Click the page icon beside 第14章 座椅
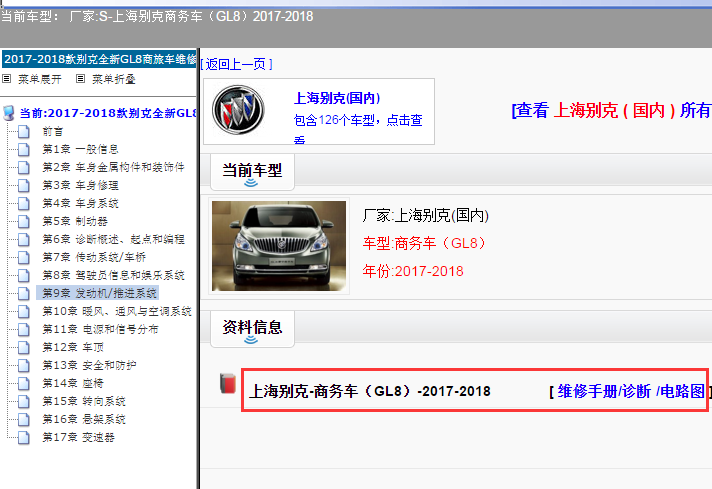This screenshot has height=489, width=712. pyautogui.click(x=24, y=383)
